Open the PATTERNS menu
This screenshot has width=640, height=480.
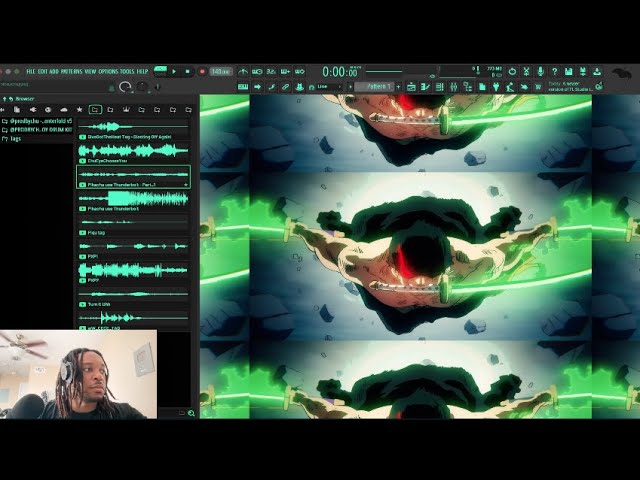coord(71,71)
